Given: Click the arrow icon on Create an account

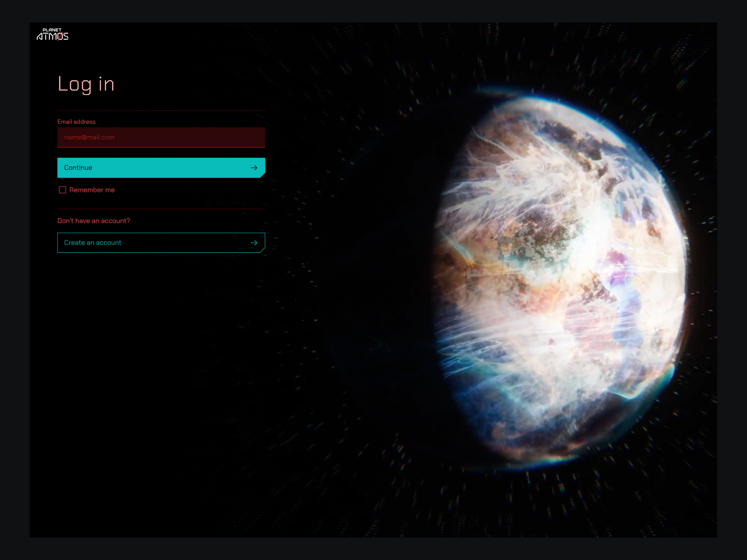Looking at the screenshot, I should [254, 243].
